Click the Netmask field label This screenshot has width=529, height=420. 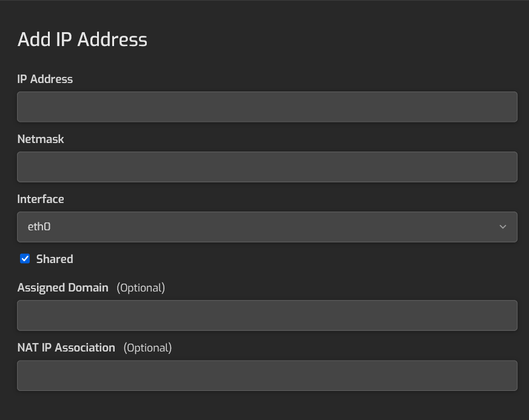[x=41, y=139]
